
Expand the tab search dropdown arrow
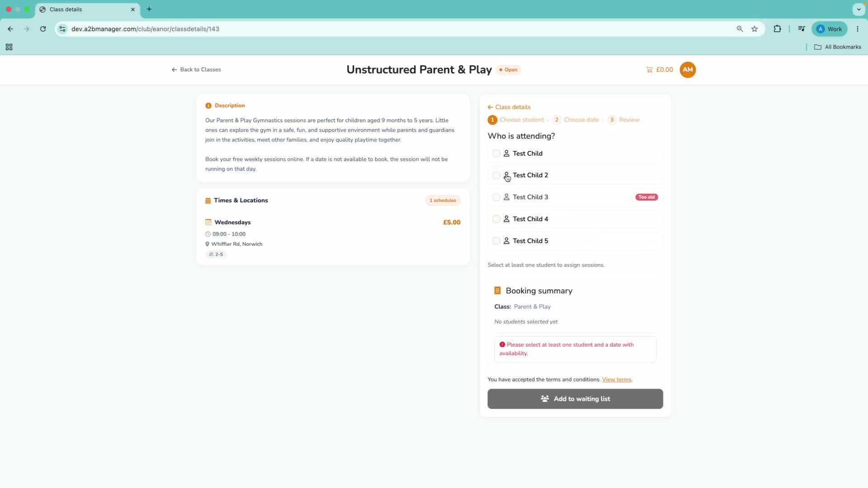click(x=859, y=9)
